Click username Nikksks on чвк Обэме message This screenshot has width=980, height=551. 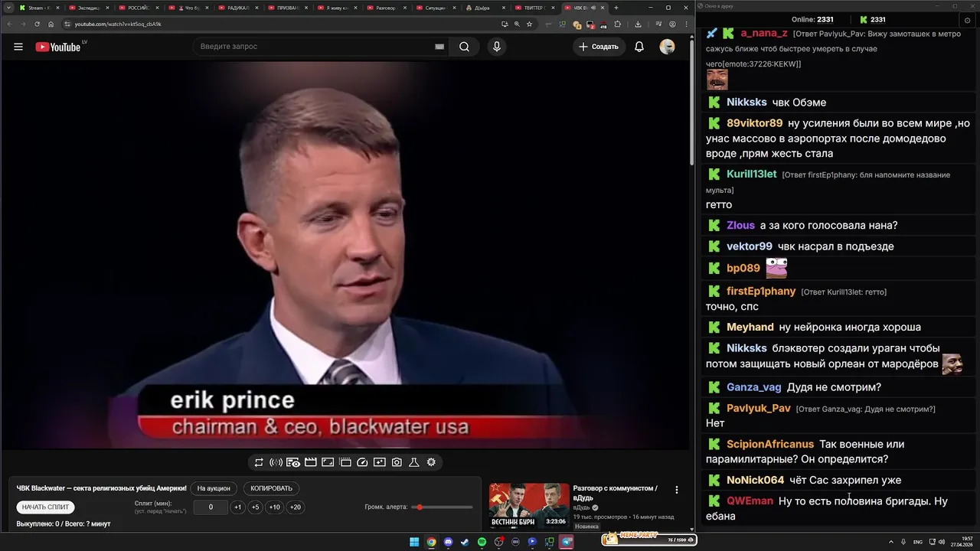click(x=746, y=102)
